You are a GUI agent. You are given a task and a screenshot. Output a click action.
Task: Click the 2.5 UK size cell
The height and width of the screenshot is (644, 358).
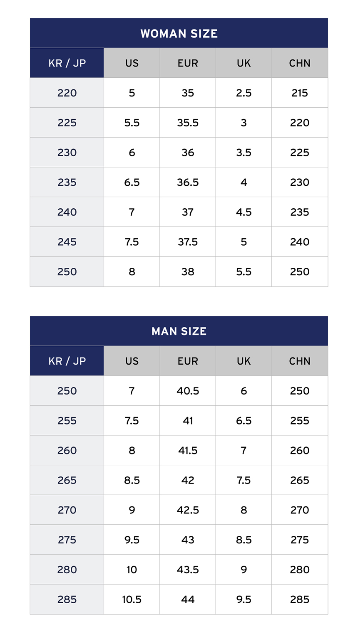point(244,93)
